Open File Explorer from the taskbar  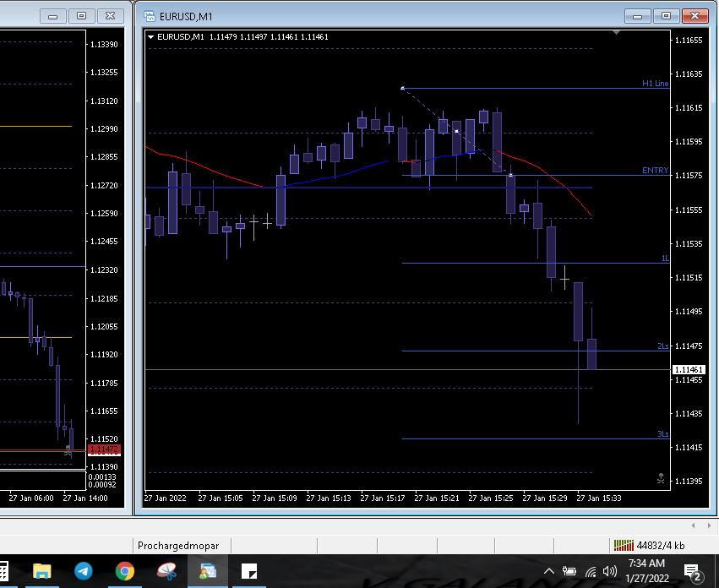[x=41, y=572]
